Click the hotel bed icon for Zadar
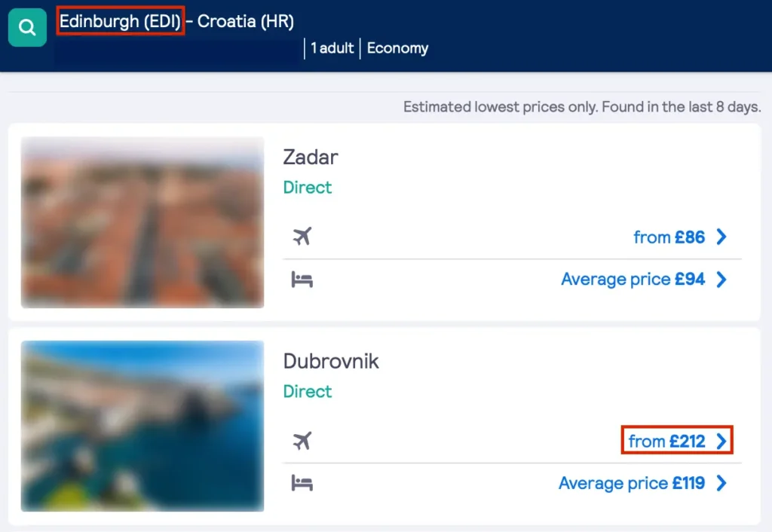772x532 pixels. [x=303, y=279]
